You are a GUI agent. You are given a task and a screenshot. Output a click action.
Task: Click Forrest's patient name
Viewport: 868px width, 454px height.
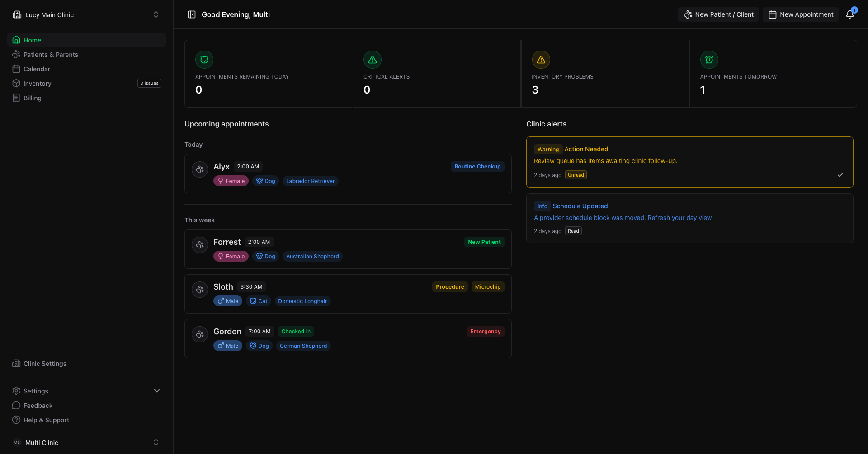[227, 242]
